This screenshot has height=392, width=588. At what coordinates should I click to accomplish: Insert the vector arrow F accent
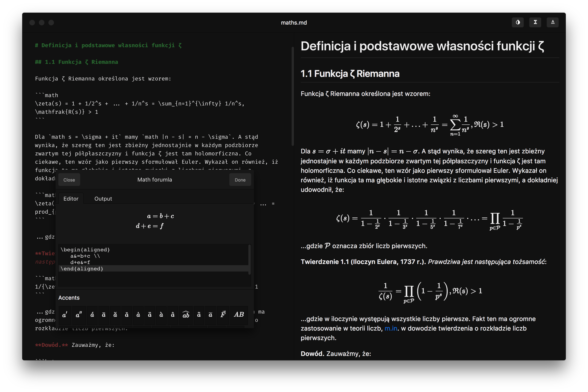tap(223, 315)
